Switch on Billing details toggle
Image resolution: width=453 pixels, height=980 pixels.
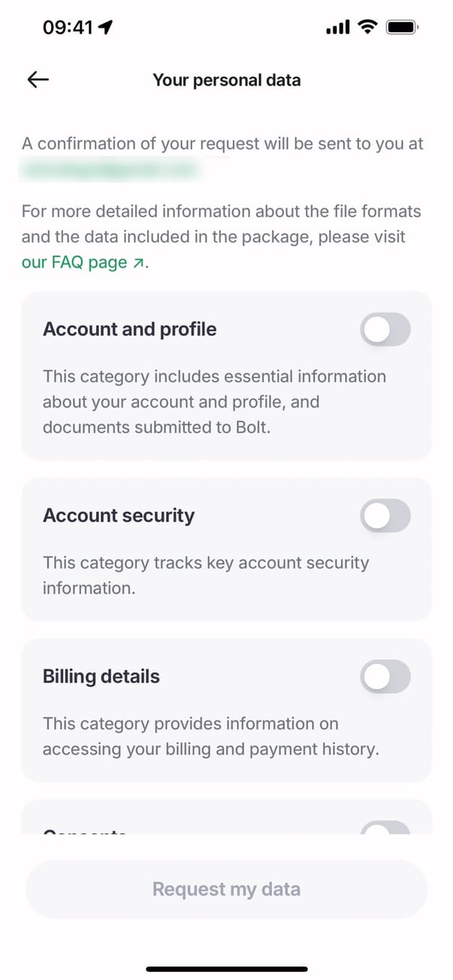pos(385,677)
